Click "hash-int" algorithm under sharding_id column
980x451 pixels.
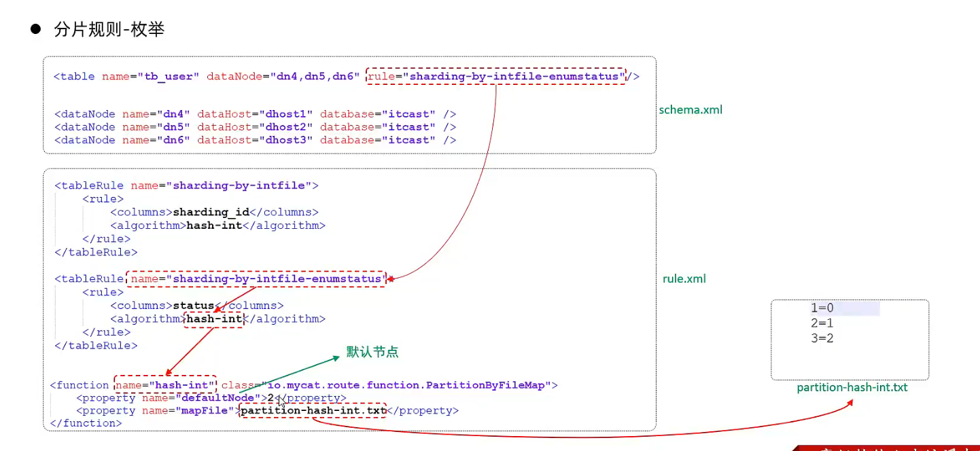[x=214, y=225]
